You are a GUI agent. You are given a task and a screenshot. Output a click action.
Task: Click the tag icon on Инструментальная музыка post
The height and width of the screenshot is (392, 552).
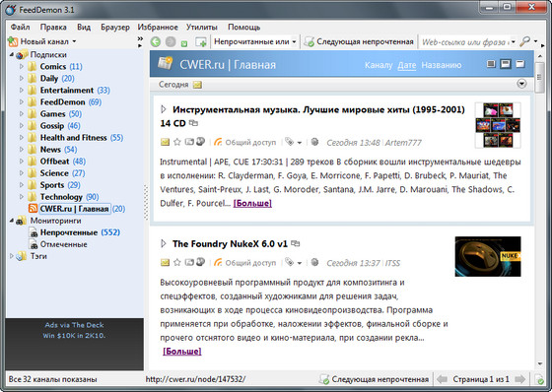coord(290,142)
